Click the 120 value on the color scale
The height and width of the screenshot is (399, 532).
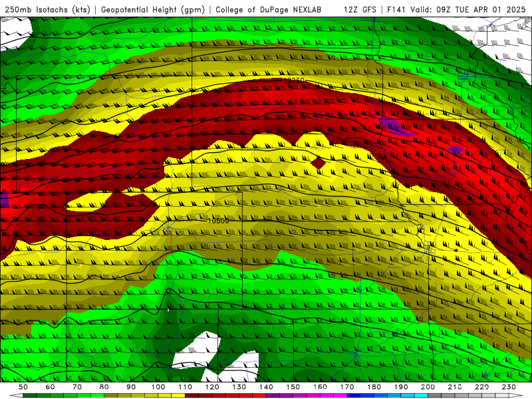click(212, 387)
